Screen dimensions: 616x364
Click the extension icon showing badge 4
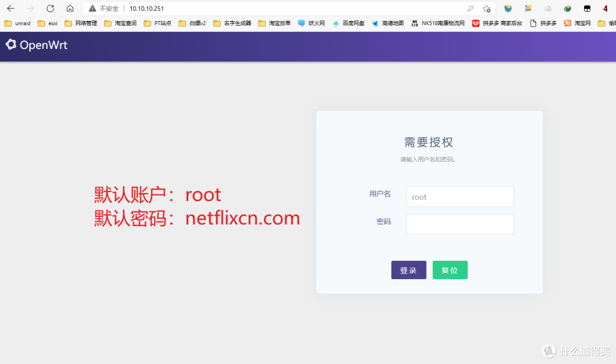(x=606, y=9)
